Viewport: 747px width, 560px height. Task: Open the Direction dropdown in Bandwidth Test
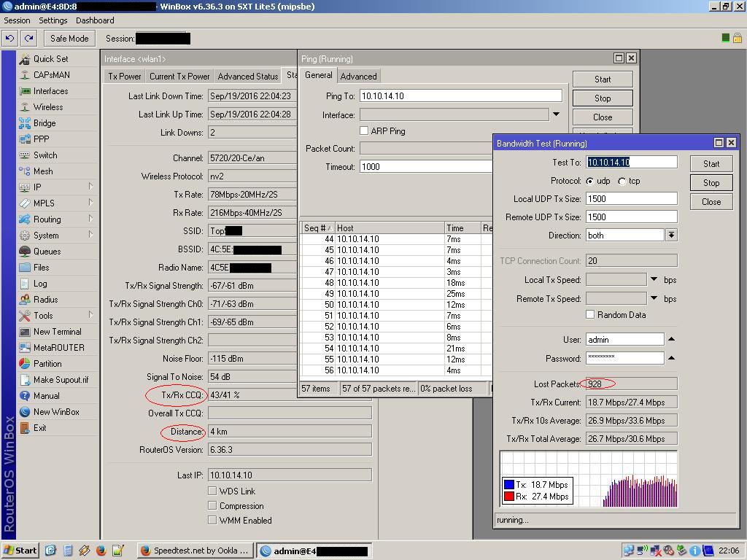click(x=671, y=235)
